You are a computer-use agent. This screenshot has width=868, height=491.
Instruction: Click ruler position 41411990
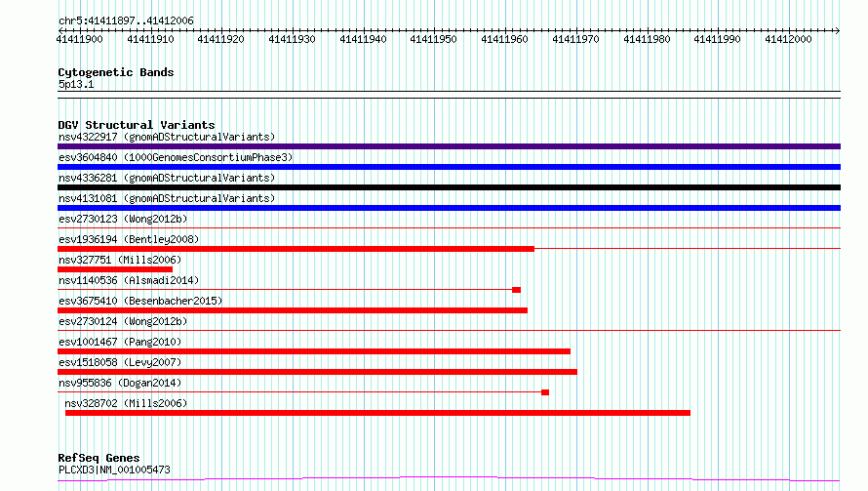pyautogui.click(x=718, y=39)
